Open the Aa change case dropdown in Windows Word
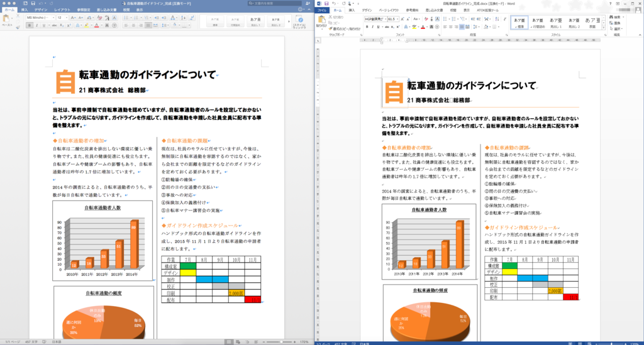 (x=416, y=19)
